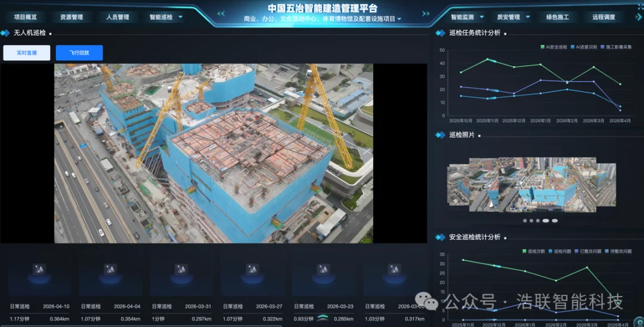Screen dimensions: 644x327
Task: Click the diamond icon beside 巡检任务统计分析
Action: [x=440, y=33]
